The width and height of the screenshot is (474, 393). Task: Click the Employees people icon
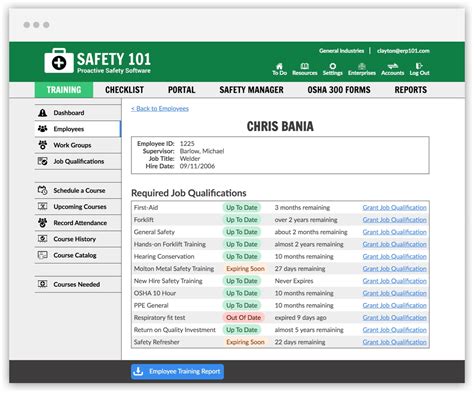point(43,129)
